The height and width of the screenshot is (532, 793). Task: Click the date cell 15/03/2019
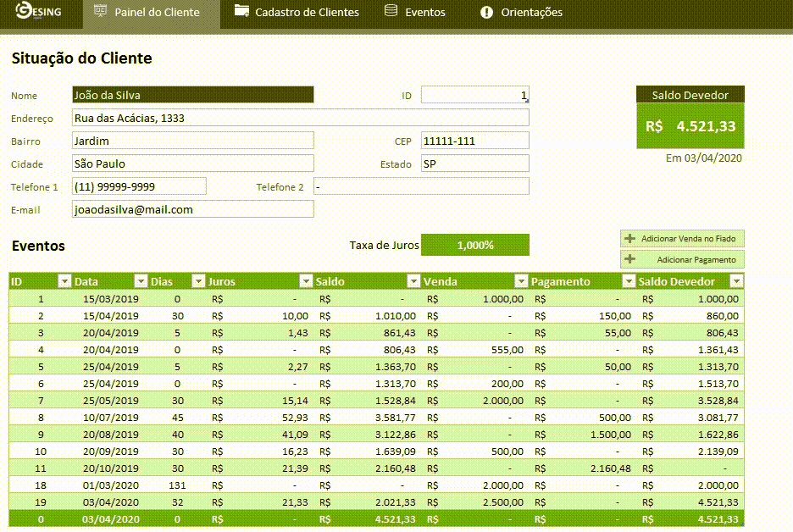[111, 299]
